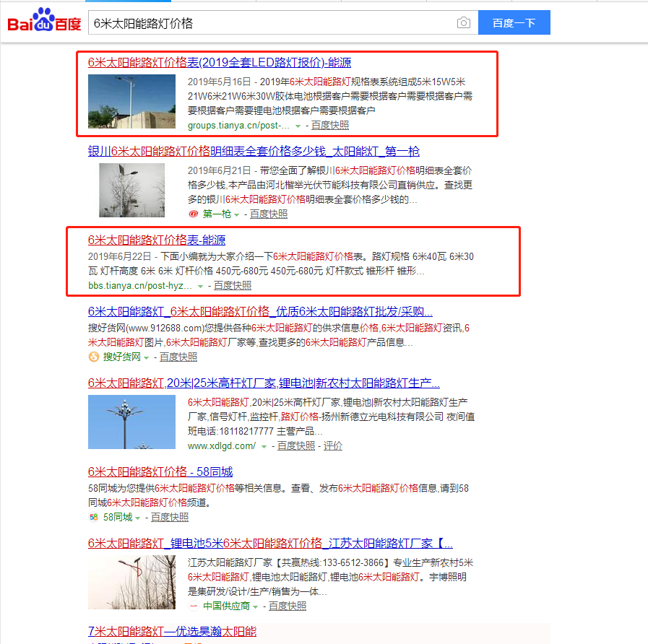Viewport: 648px width, 644px height.
Task: Open the 中国供应商 source link
Action: [226, 606]
